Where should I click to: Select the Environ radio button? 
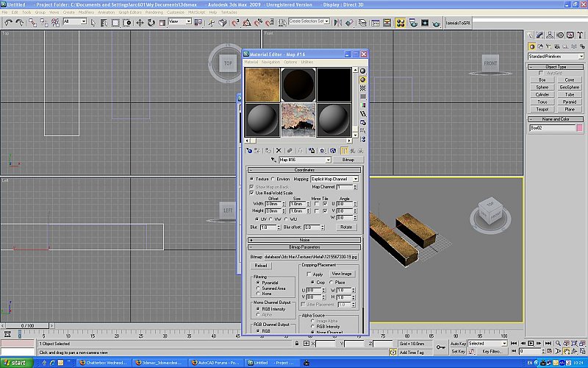(x=273, y=179)
